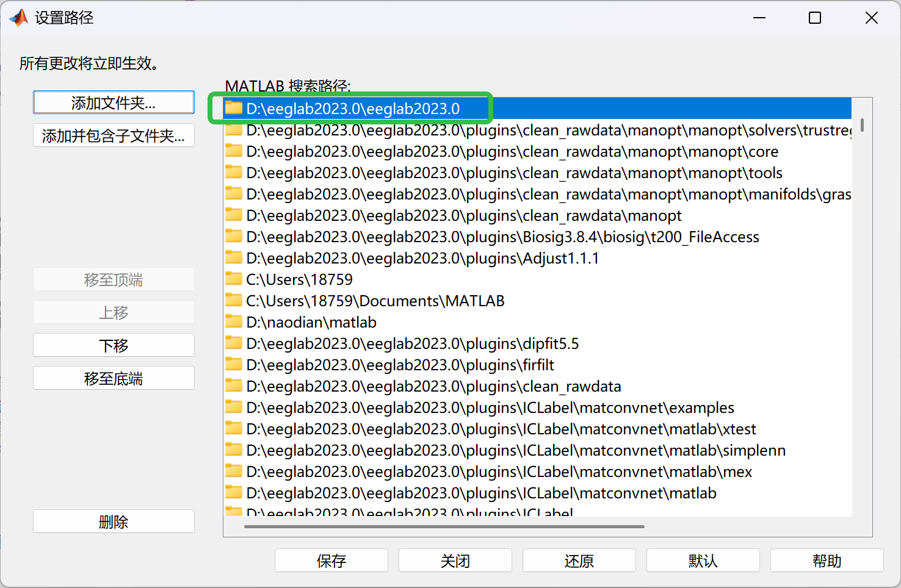Screen dimensions: 901x588
Task: Select path ending plugins\dipfit5.5
Action: (x=538, y=343)
